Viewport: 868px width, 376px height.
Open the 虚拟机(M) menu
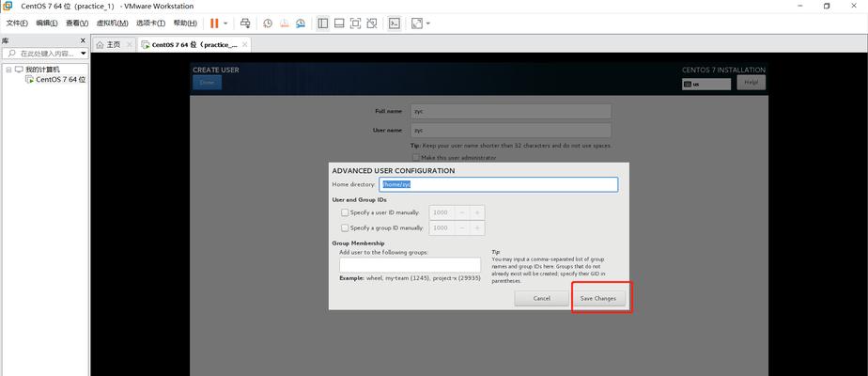(113, 23)
